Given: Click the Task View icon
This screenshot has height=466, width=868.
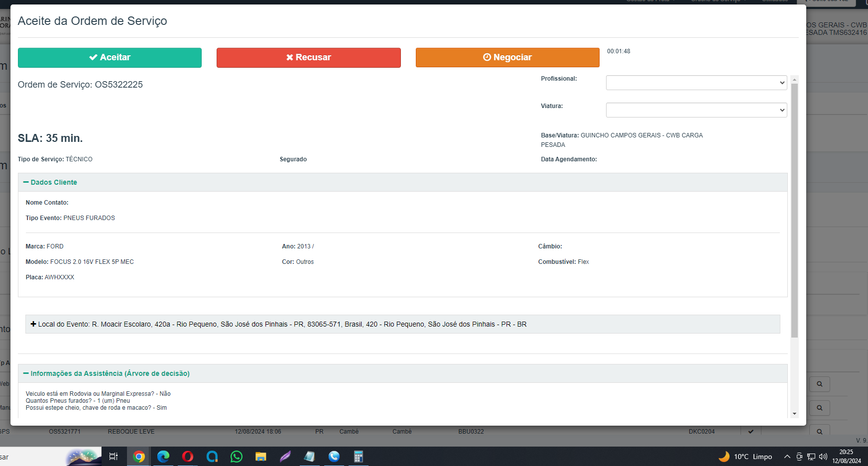Looking at the screenshot, I should (114, 457).
